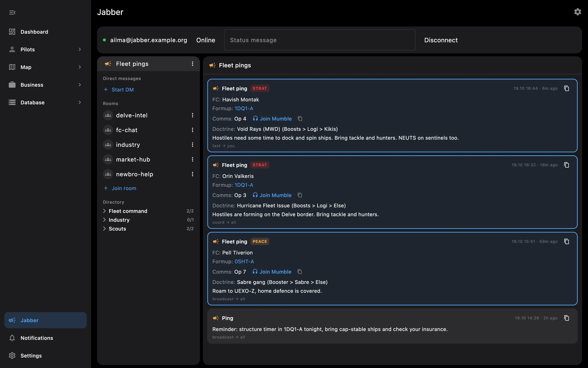
Task: Click Join room
Action: (x=120, y=188)
